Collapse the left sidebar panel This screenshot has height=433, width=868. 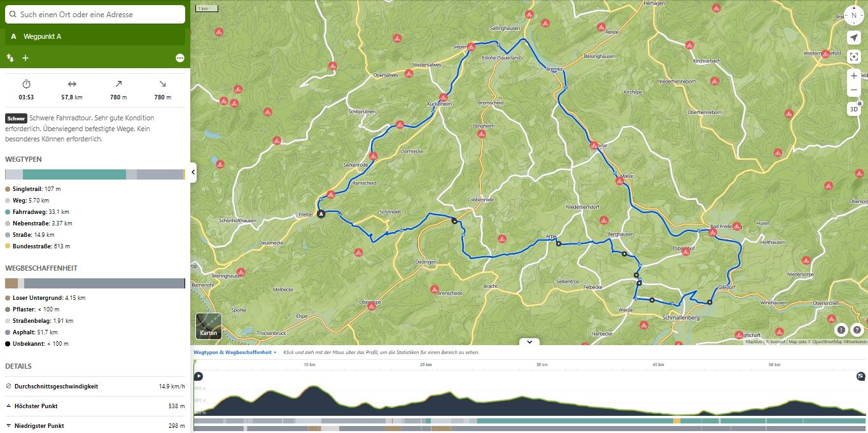[193, 173]
